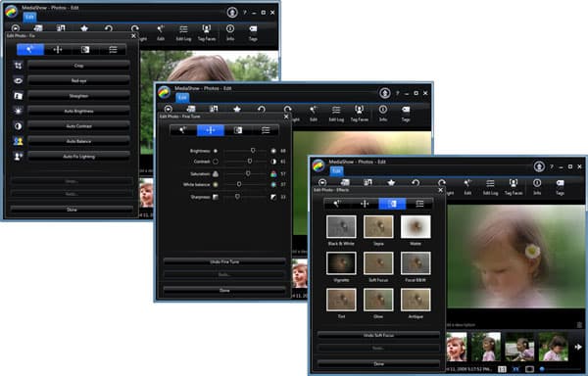
Task: Apply the Vignette effect thumbnail
Action: (341, 262)
